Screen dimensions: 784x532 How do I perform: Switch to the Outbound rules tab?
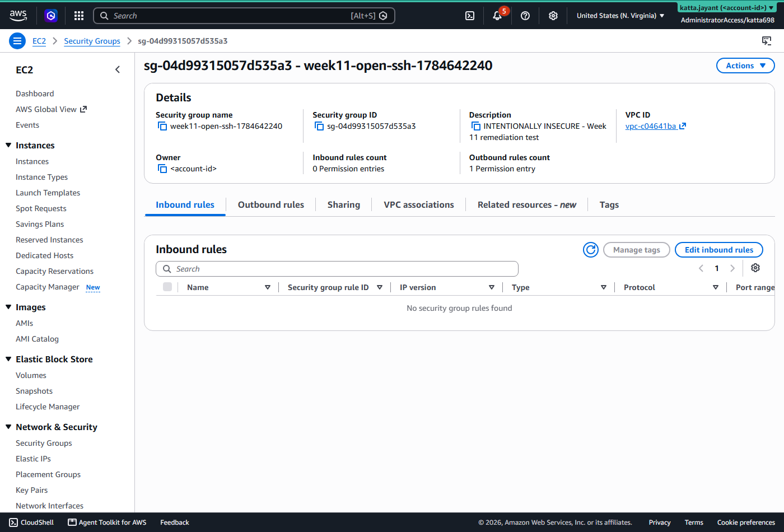271,205
